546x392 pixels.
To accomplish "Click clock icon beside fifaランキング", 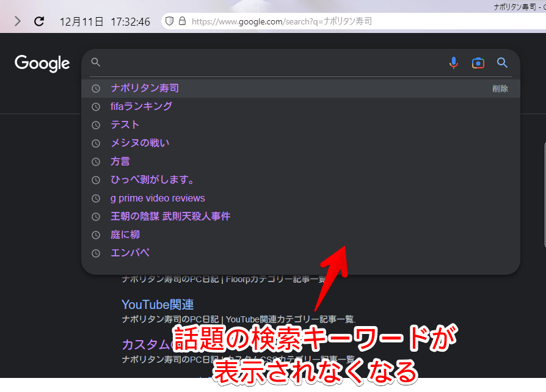I will tap(96, 107).
